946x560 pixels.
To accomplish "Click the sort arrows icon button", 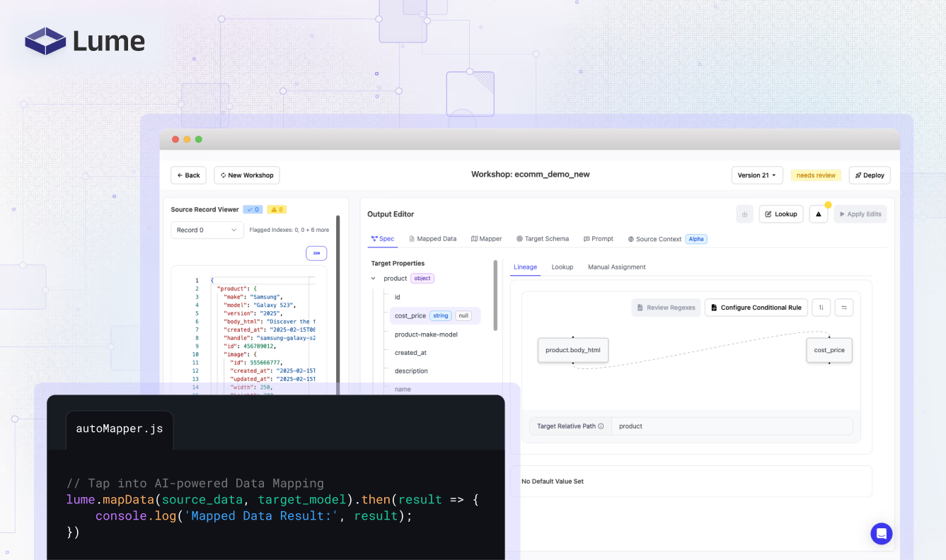I will coord(821,308).
